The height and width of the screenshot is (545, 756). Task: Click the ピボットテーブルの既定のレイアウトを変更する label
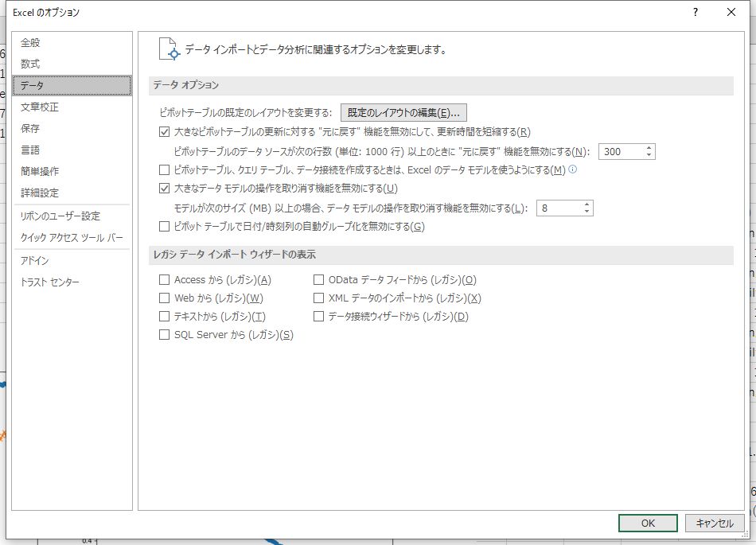click(245, 113)
